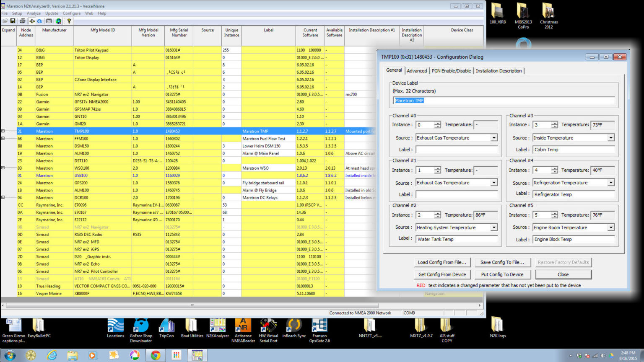Click the Channel #5 Label field Engine Block Temp

[x=574, y=239]
